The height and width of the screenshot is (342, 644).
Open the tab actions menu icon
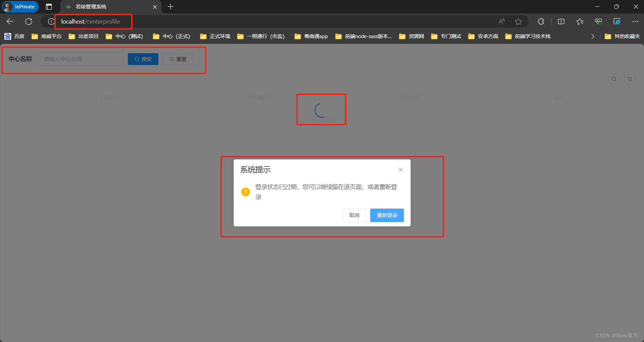tap(49, 7)
